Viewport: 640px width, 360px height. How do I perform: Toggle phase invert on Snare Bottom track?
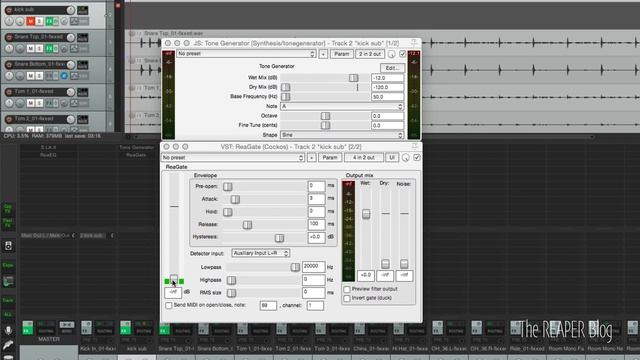(x=64, y=76)
